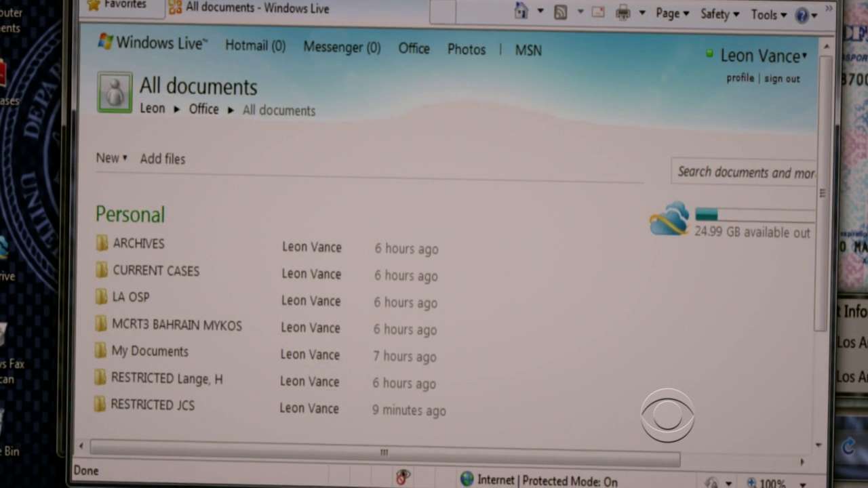Open Messenger (0) in the navigation bar
Viewport: 868px width, 488px height.
pos(342,47)
